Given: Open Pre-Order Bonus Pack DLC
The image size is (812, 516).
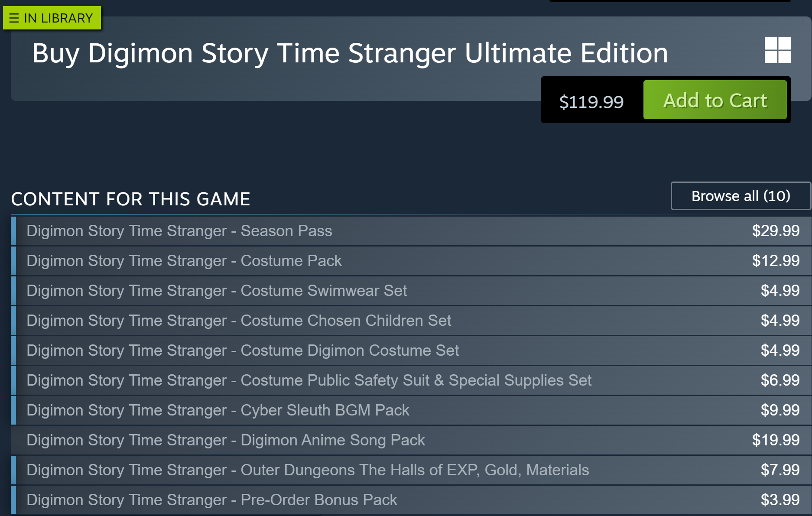Looking at the screenshot, I should (212, 500).
